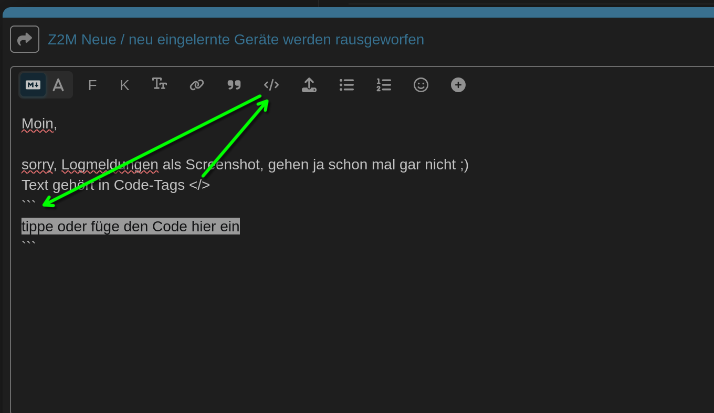Open the text size heading tool
This screenshot has height=413, width=714.
[159, 85]
